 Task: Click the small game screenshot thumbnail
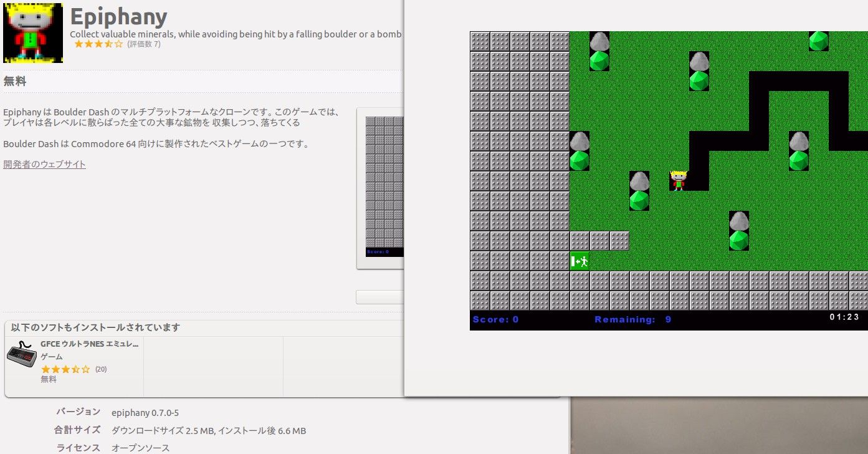[384, 187]
